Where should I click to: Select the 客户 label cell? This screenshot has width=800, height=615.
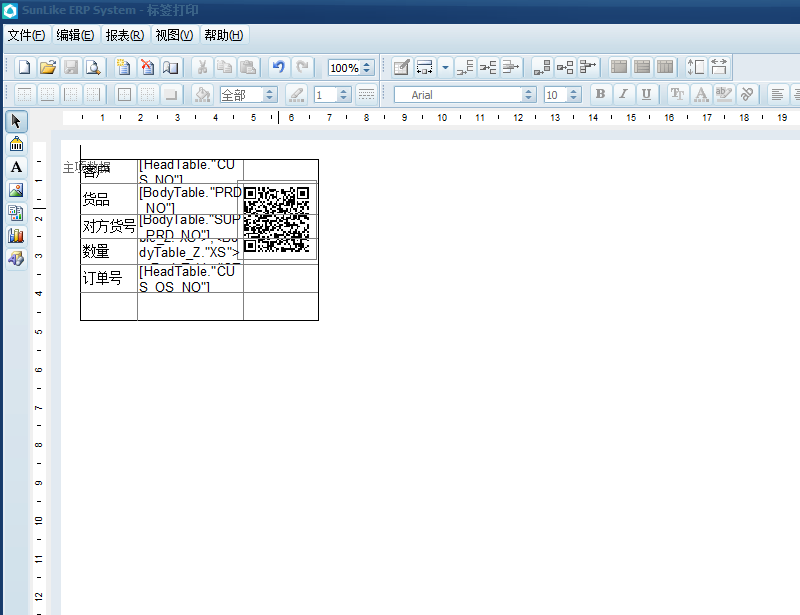[109, 171]
